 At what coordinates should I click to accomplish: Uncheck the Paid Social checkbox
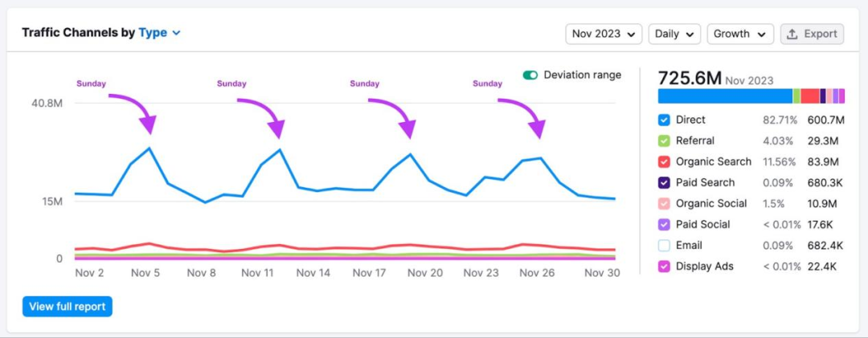pos(664,224)
